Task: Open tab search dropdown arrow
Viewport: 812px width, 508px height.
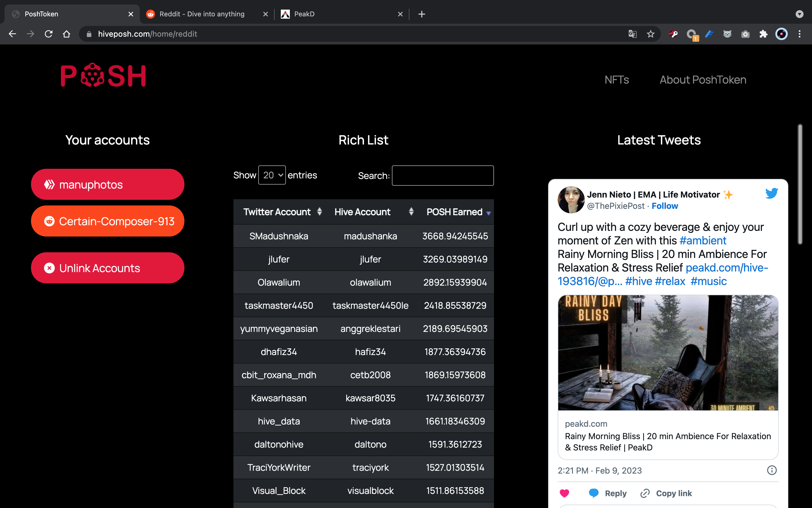Action: 800,14
